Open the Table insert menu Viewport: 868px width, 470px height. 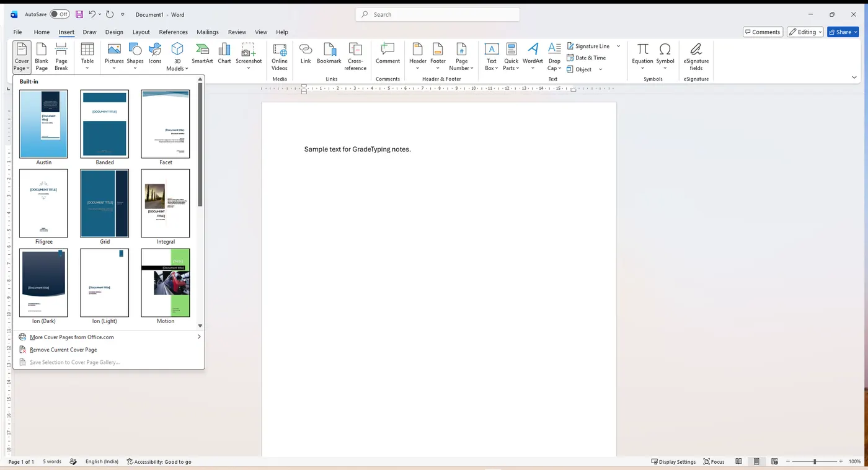pyautogui.click(x=87, y=57)
